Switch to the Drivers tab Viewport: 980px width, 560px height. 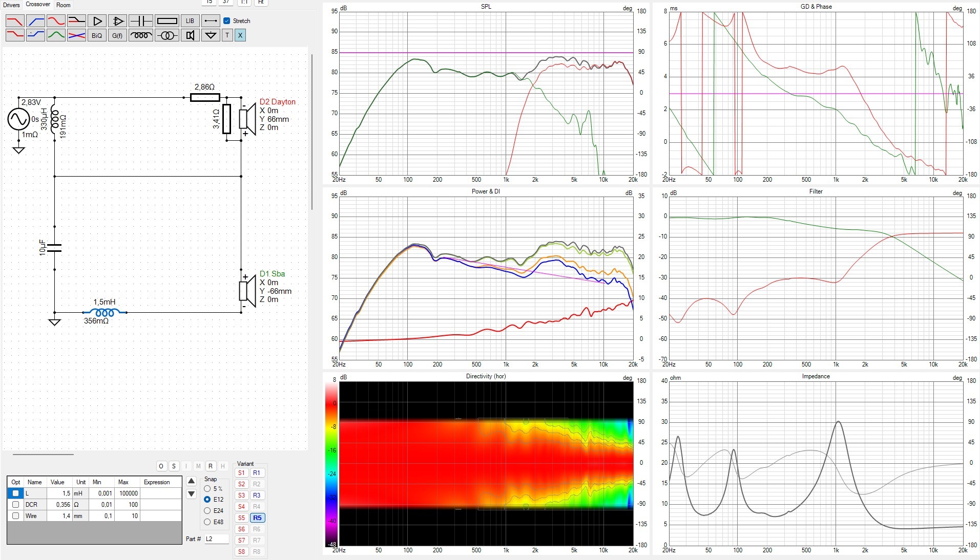point(11,5)
